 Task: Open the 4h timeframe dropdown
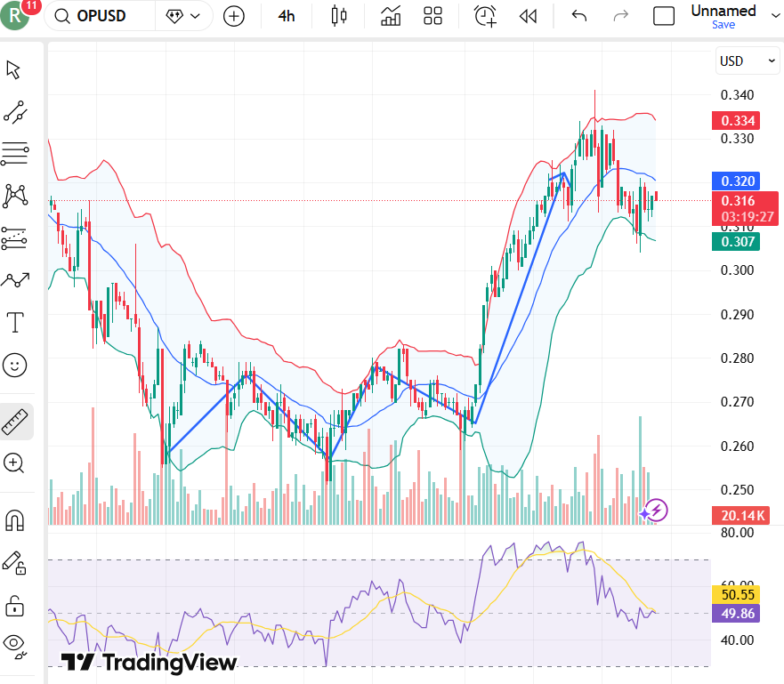(286, 16)
